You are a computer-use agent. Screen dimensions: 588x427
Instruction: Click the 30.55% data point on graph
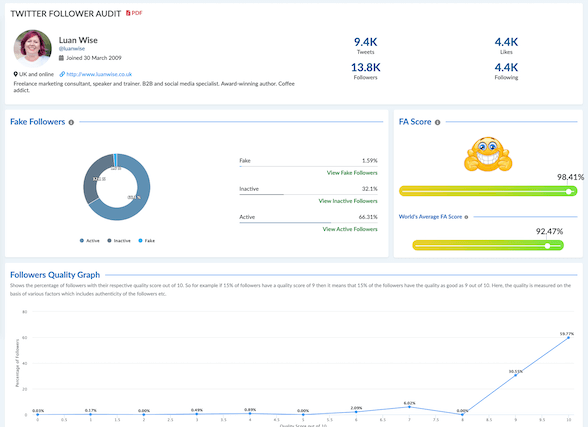click(x=515, y=375)
